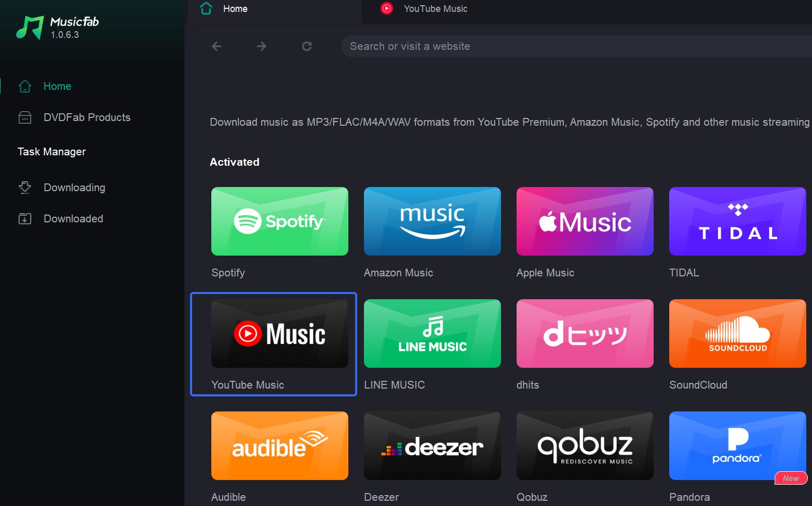Open the Spotify music service tile
The width and height of the screenshot is (812, 506).
(279, 221)
